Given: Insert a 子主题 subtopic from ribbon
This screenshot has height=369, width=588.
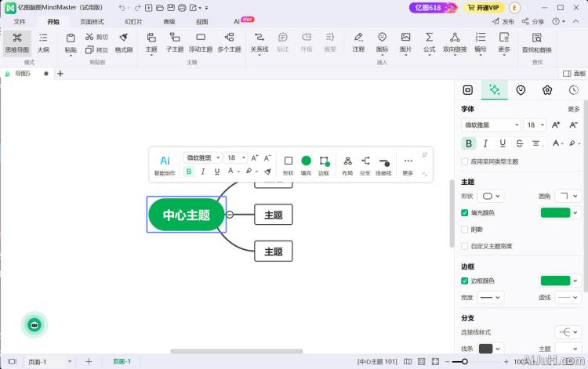Looking at the screenshot, I should tap(175, 43).
